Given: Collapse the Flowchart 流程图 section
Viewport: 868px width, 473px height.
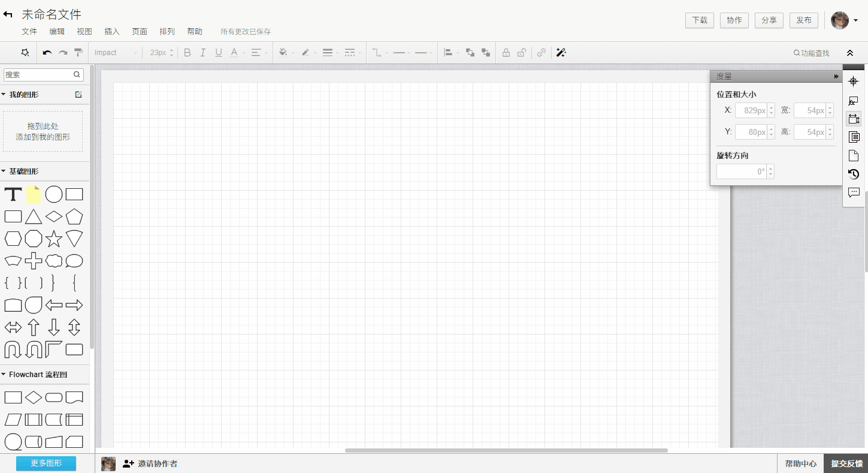Looking at the screenshot, I should pos(4,374).
